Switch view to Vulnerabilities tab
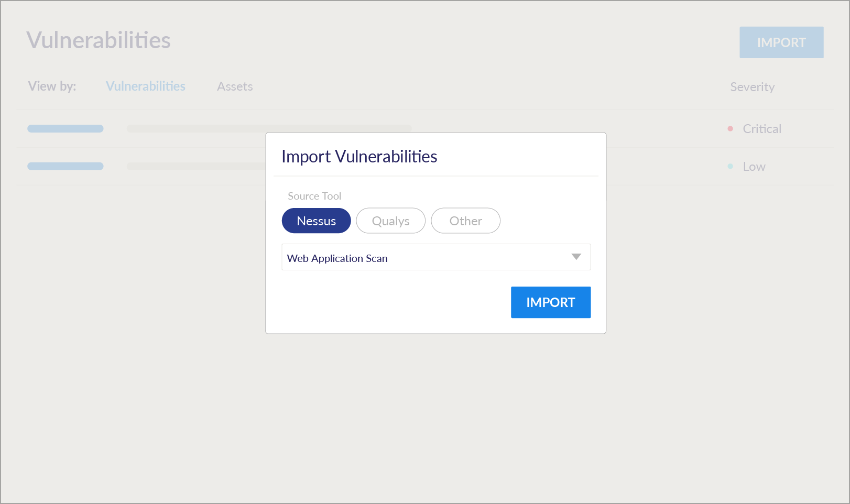This screenshot has height=504, width=850. coord(146,86)
